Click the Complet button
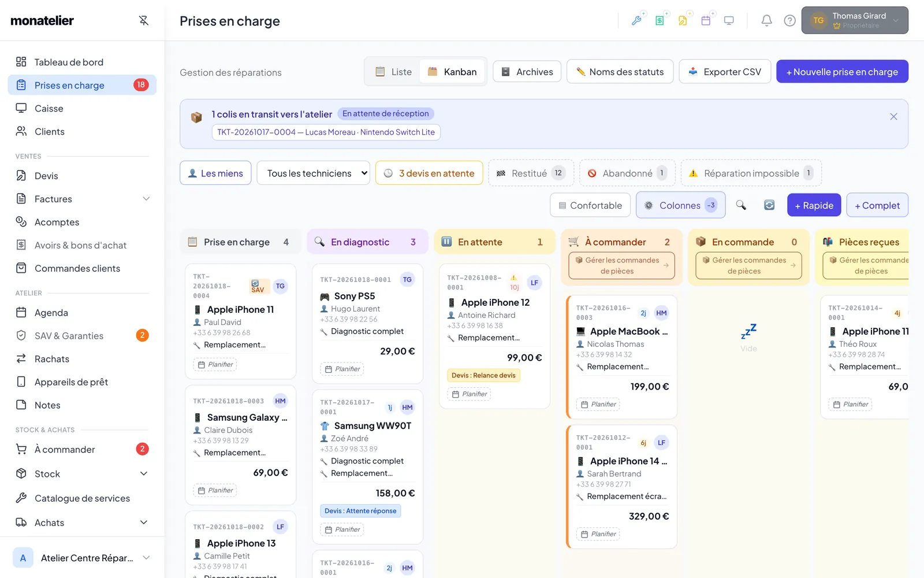Screen dimensions: 924x578 pos(877,205)
